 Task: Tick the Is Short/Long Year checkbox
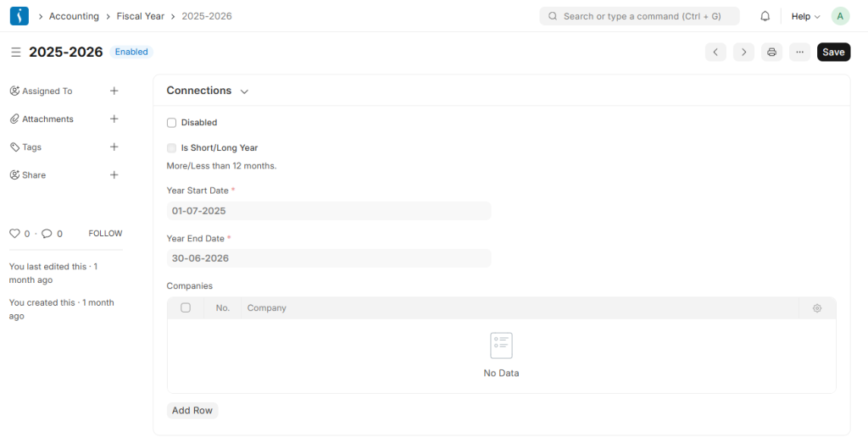tap(171, 148)
